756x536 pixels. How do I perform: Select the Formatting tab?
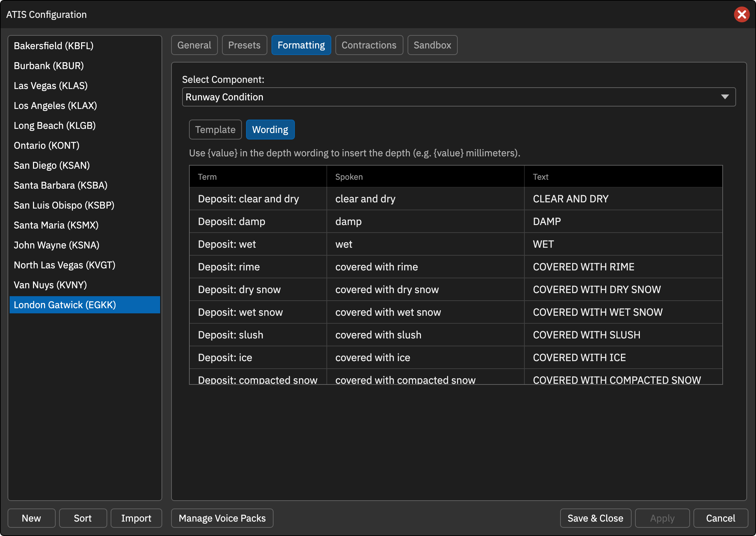pos(301,45)
